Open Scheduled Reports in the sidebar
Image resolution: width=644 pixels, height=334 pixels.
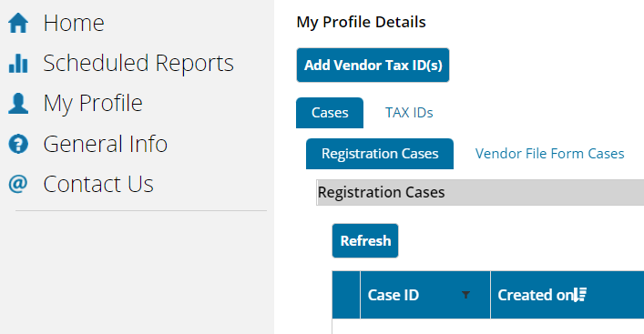coord(138,63)
